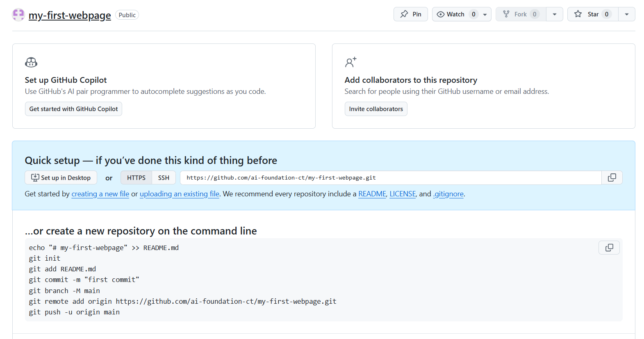Open the .gitignore link
Screen dimensions: 644x339
tap(448, 194)
